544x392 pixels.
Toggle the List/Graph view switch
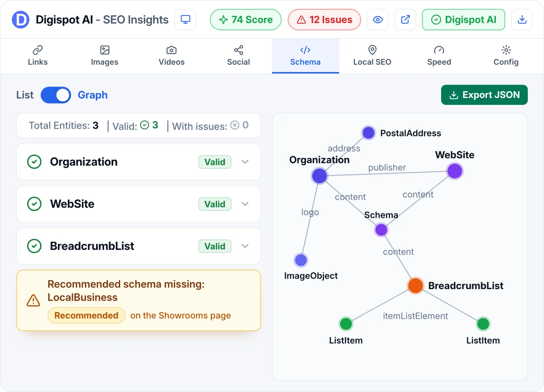[56, 95]
